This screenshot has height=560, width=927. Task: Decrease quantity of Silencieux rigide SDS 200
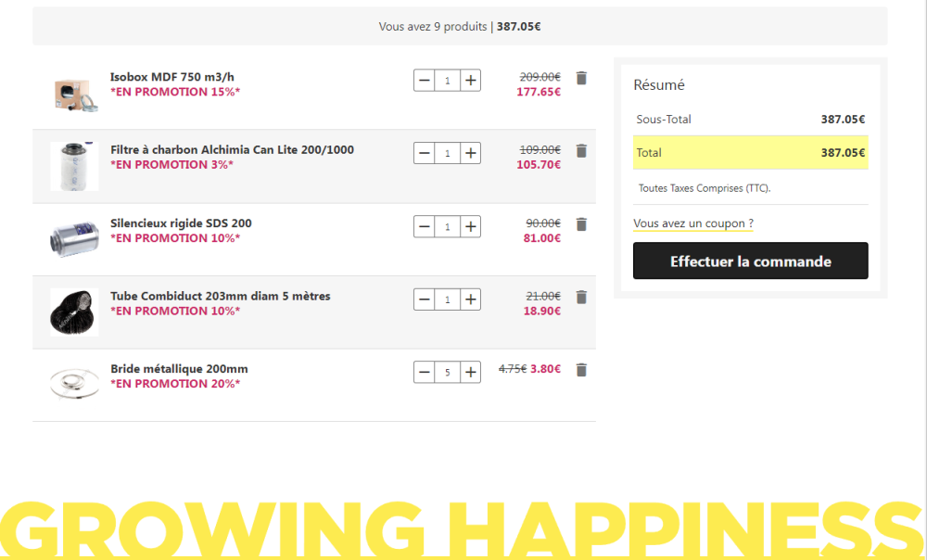pos(424,226)
